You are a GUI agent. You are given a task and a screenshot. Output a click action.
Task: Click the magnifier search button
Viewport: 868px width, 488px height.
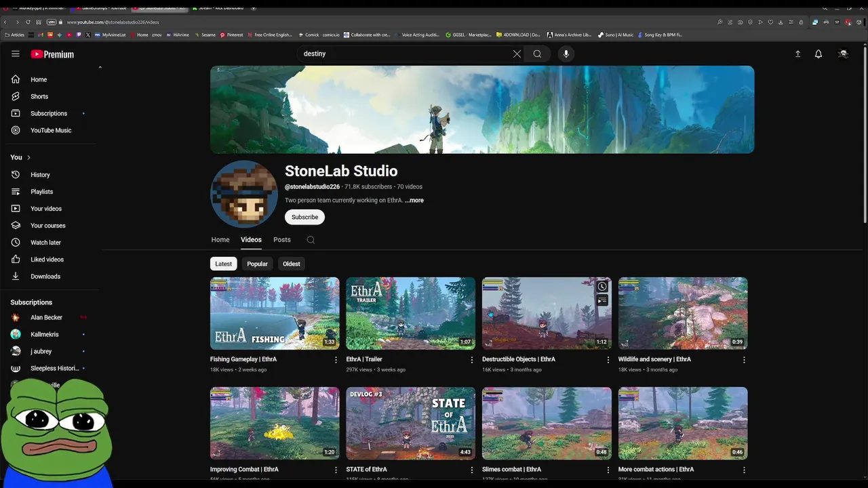tap(537, 54)
